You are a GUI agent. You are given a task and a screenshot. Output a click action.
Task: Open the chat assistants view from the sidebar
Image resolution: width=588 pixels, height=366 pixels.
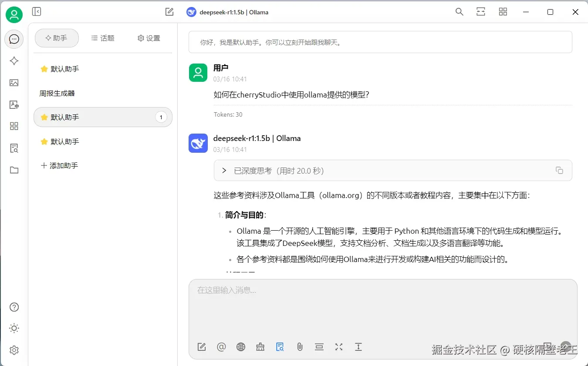tap(14, 39)
